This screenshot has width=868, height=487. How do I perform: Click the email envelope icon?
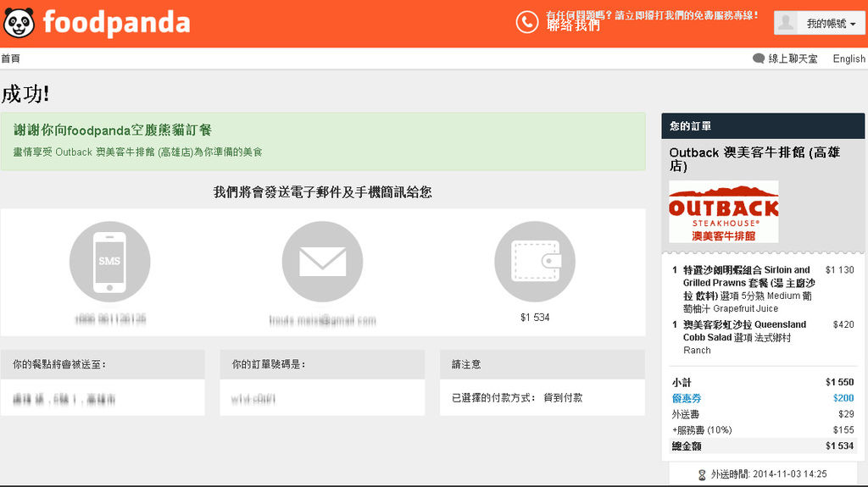[x=322, y=262]
